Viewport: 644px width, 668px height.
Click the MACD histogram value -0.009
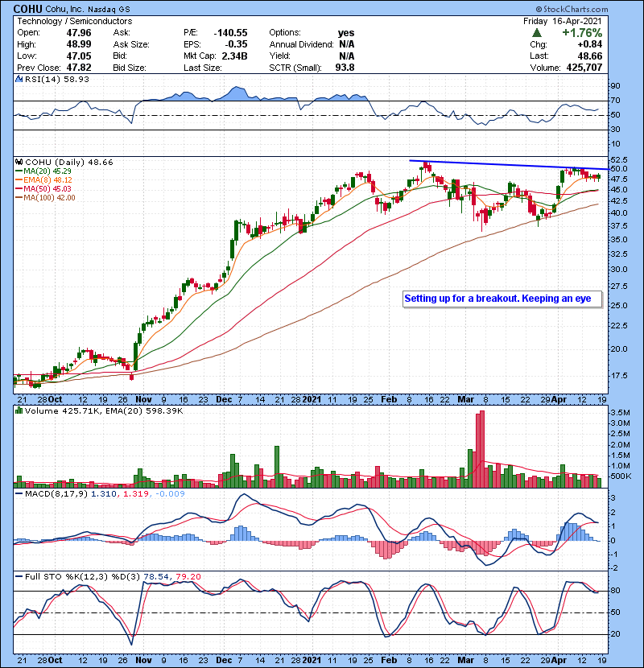pos(170,494)
